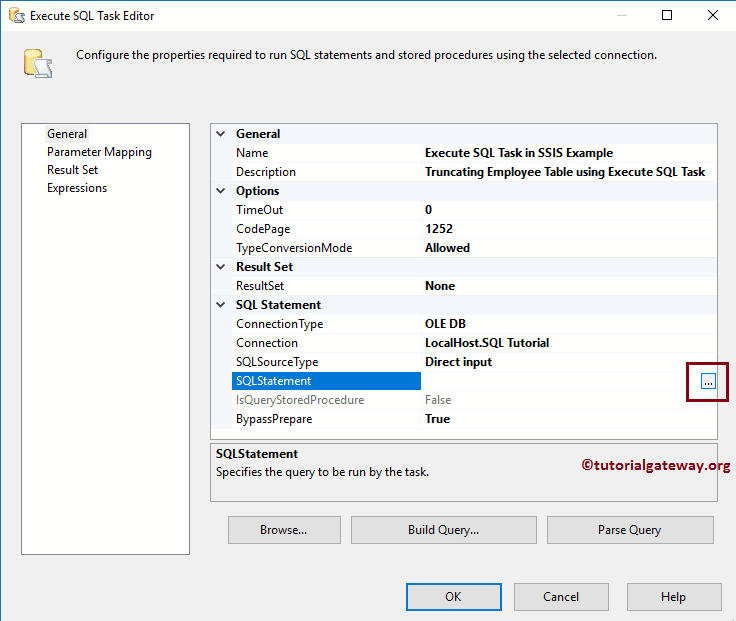Select the ResultSet property label

(326, 286)
